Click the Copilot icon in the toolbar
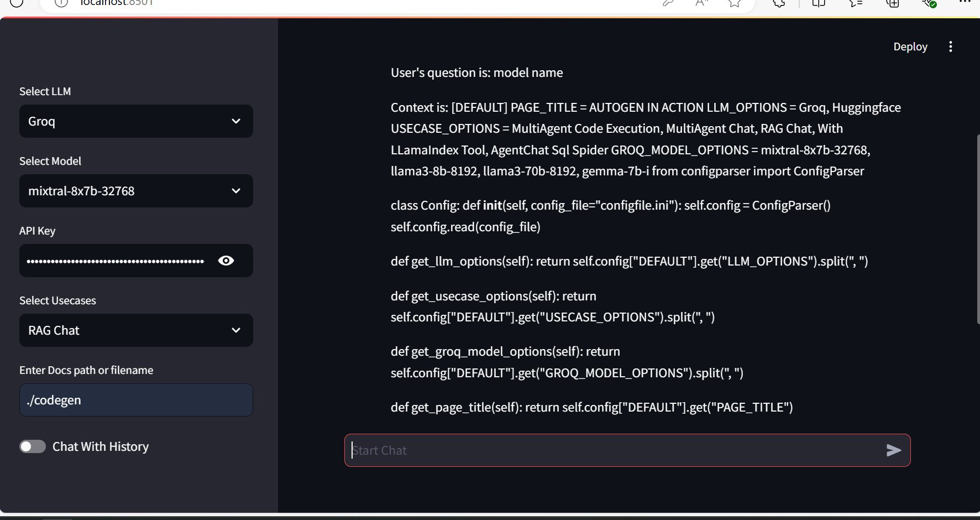Viewport: 980px width, 520px height. (855, 3)
